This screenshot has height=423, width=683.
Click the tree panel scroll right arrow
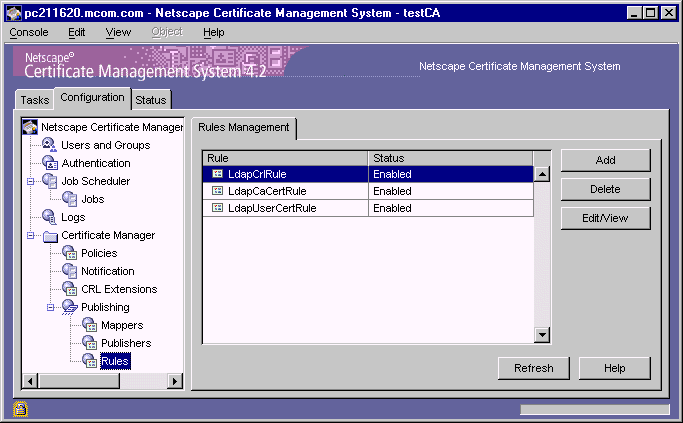[x=175, y=381]
